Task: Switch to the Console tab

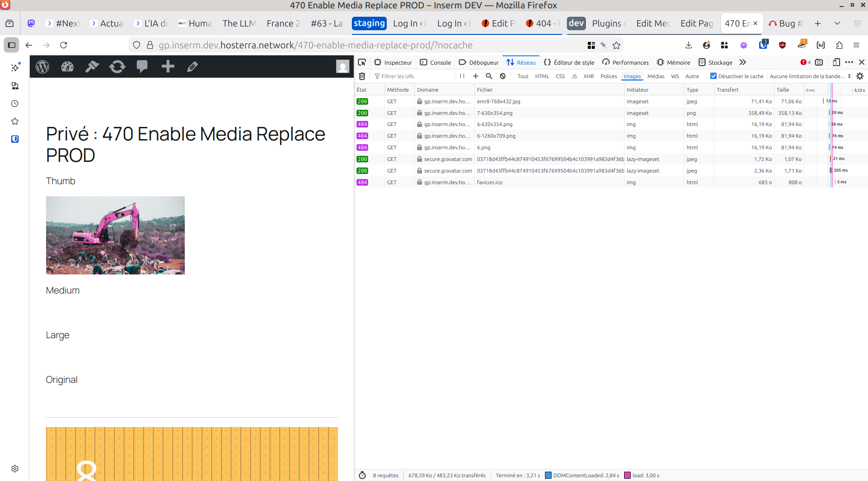Action: 436,62
